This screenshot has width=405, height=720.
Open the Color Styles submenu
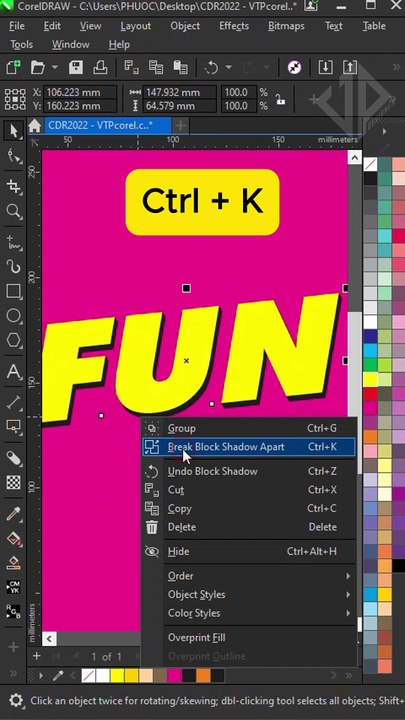pos(248,613)
